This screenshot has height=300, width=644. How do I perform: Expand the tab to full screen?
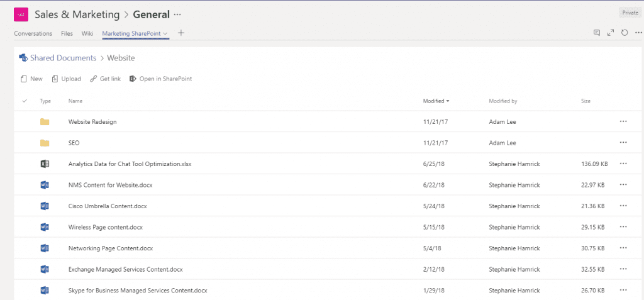click(x=611, y=33)
